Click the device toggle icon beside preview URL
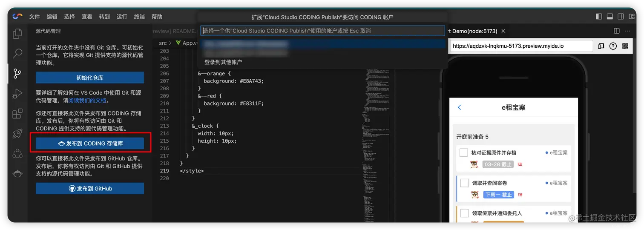The width and height of the screenshot is (644, 230). [x=601, y=46]
